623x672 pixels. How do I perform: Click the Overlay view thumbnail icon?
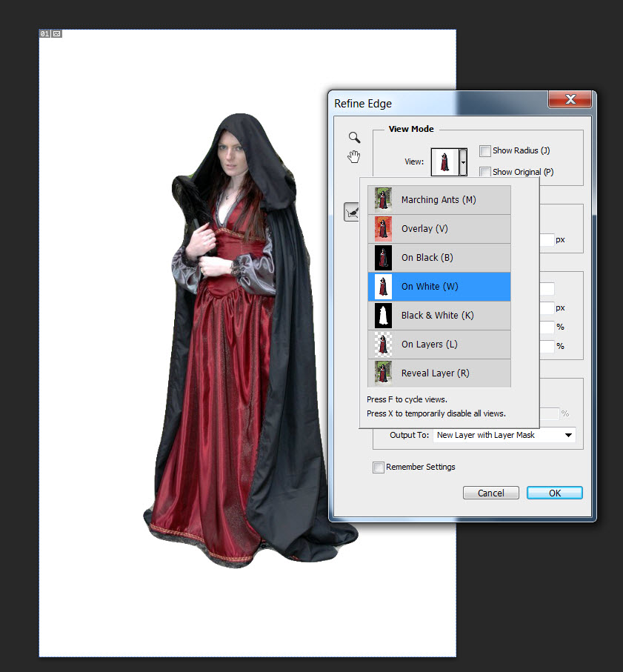pos(383,229)
